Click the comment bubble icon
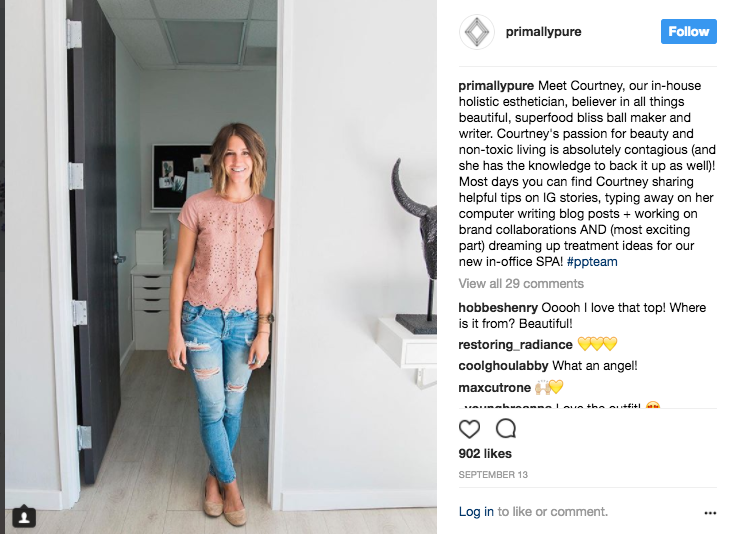 [x=506, y=428]
